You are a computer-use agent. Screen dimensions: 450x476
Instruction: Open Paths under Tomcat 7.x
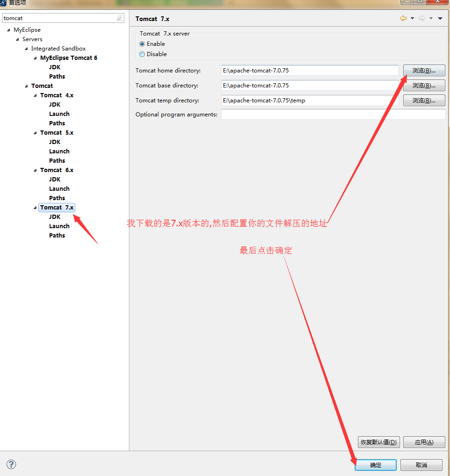tap(57, 236)
